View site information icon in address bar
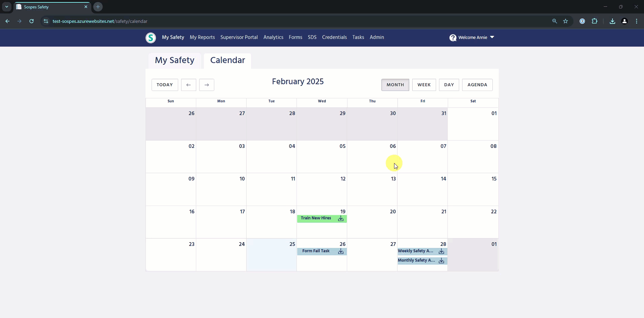Viewport: 644px width, 318px height. point(46,21)
